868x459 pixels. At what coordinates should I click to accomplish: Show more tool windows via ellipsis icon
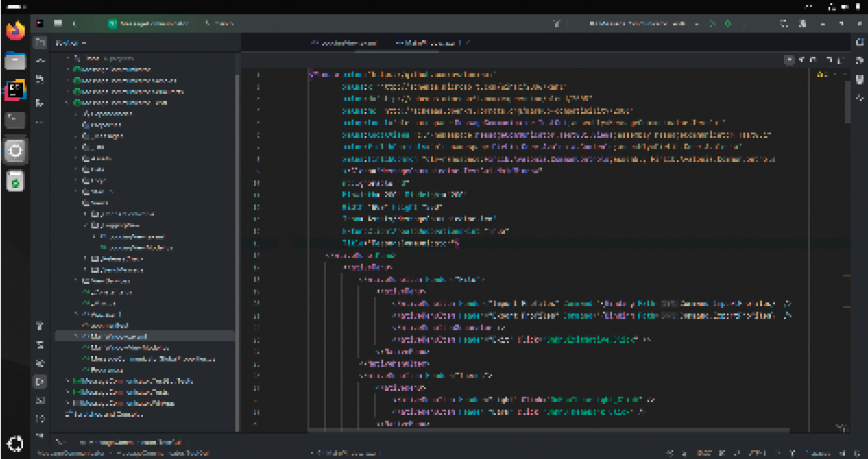[x=40, y=122]
